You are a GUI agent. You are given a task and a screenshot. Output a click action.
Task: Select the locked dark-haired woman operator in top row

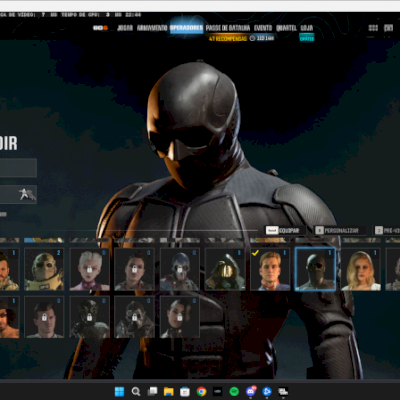pyautogui.click(x=134, y=269)
